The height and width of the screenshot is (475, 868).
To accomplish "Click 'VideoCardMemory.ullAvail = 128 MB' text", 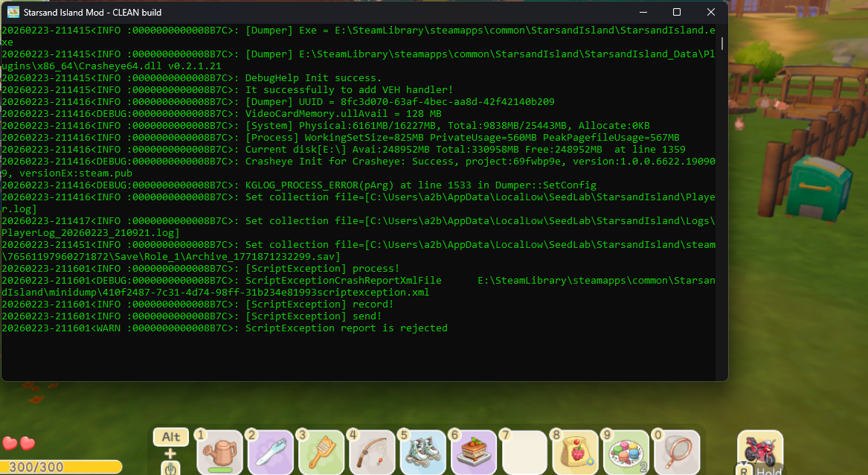I will [343, 114].
